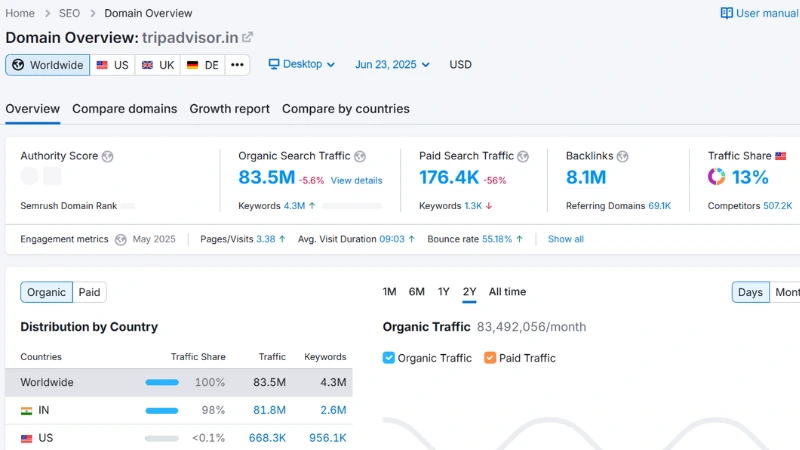Select Worldwide database
The width and height of the screenshot is (800, 450).
click(x=47, y=65)
